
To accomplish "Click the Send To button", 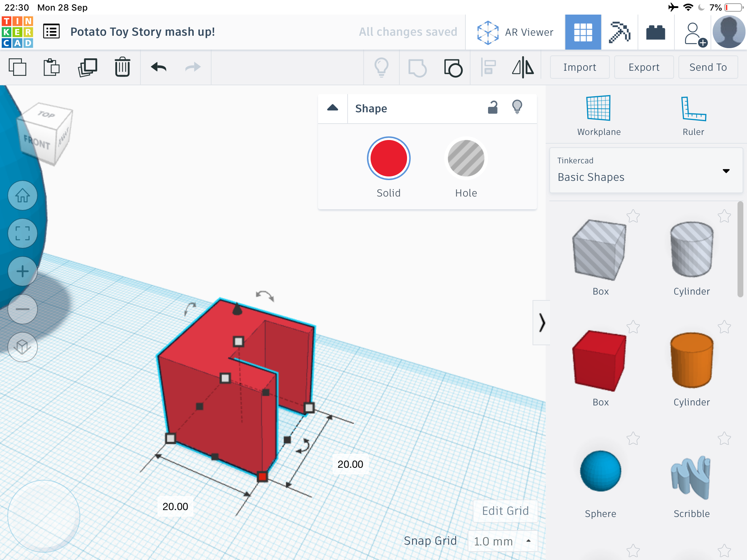I will click(x=708, y=67).
